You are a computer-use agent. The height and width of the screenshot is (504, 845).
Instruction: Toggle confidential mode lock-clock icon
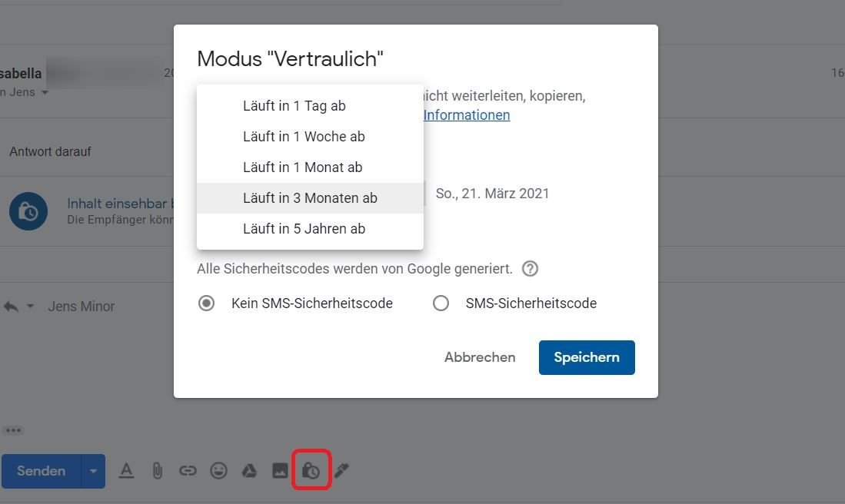[x=311, y=471]
